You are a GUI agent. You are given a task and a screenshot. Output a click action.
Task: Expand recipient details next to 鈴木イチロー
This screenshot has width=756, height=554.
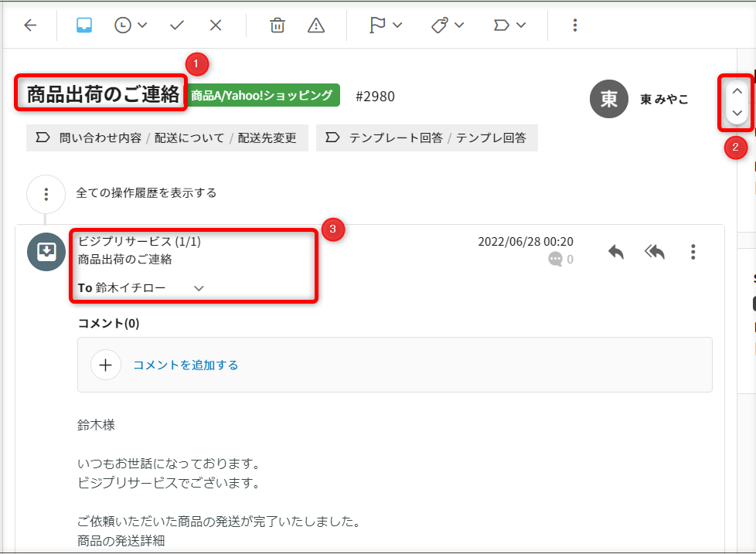point(199,288)
